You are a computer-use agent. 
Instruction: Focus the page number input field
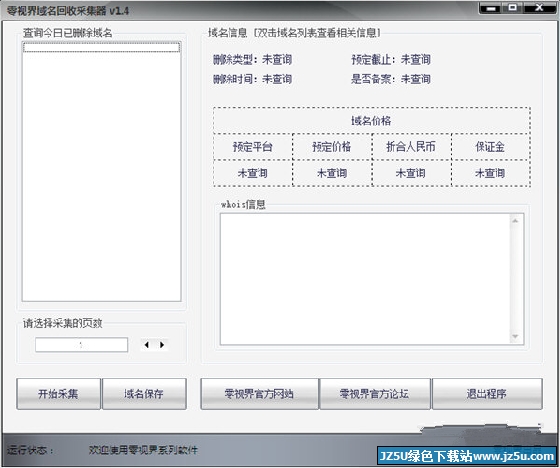point(81,345)
